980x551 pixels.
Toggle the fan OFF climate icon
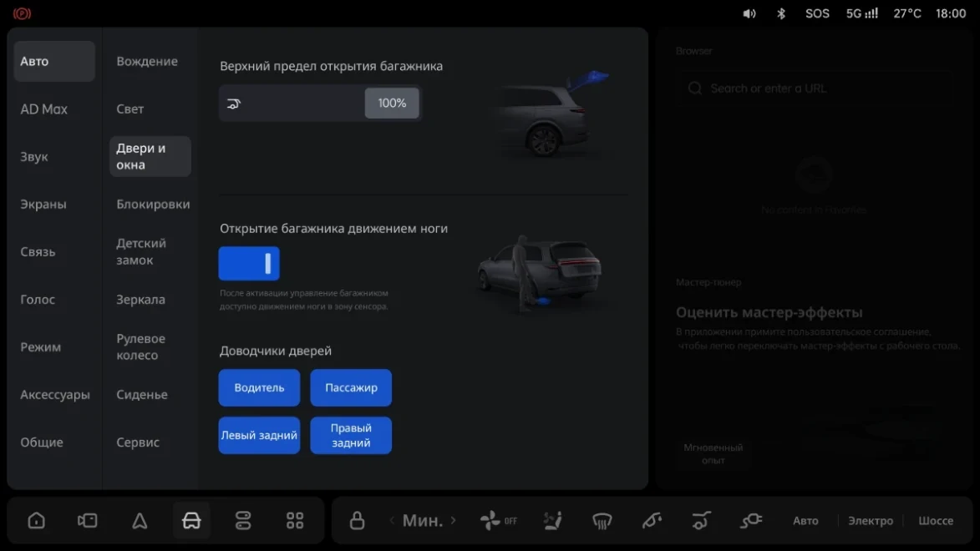tap(498, 520)
